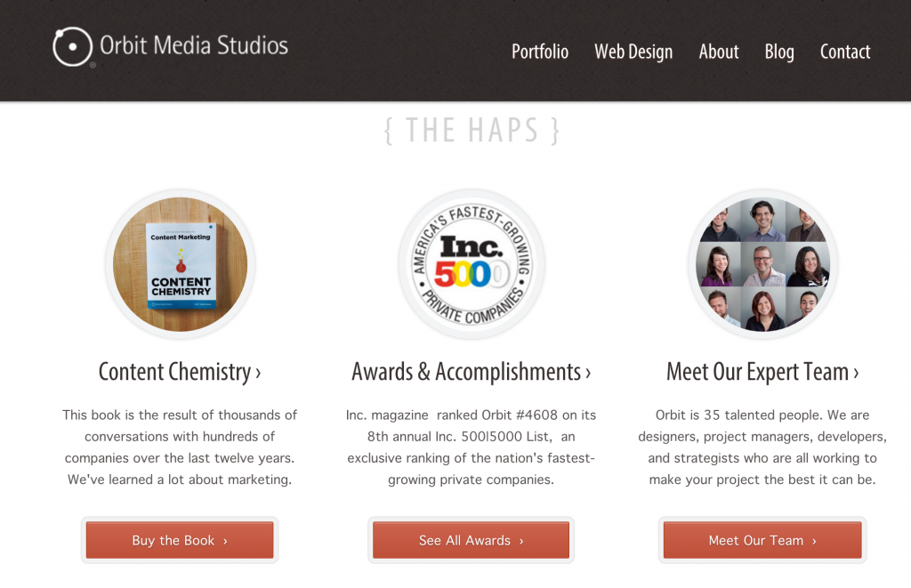
Task: Open the About page
Action: coord(718,52)
